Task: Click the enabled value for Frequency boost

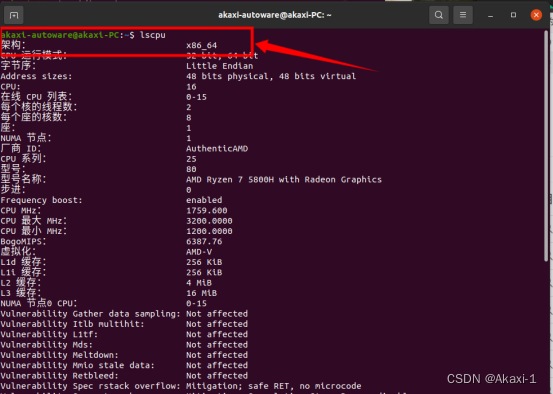Action: point(204,200)
